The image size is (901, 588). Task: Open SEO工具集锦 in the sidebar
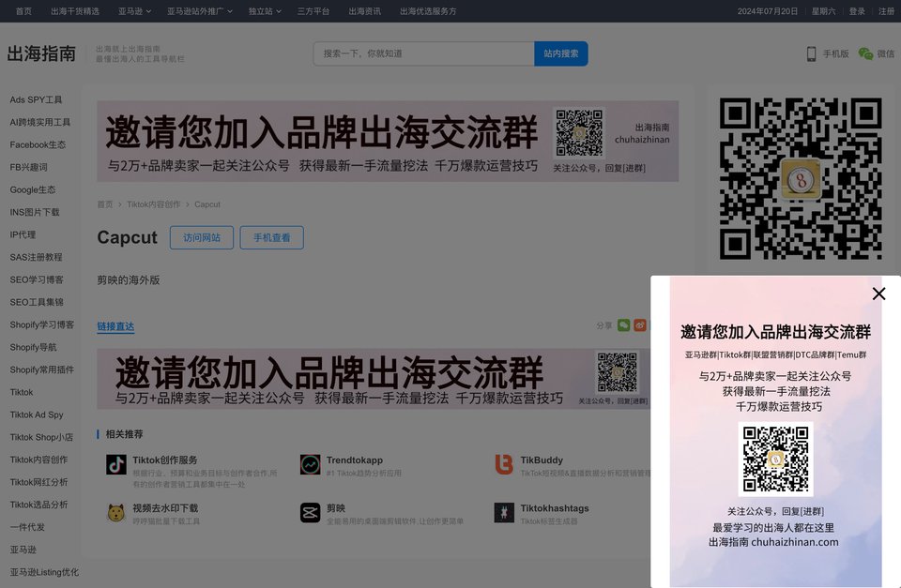tap(37, 302)
